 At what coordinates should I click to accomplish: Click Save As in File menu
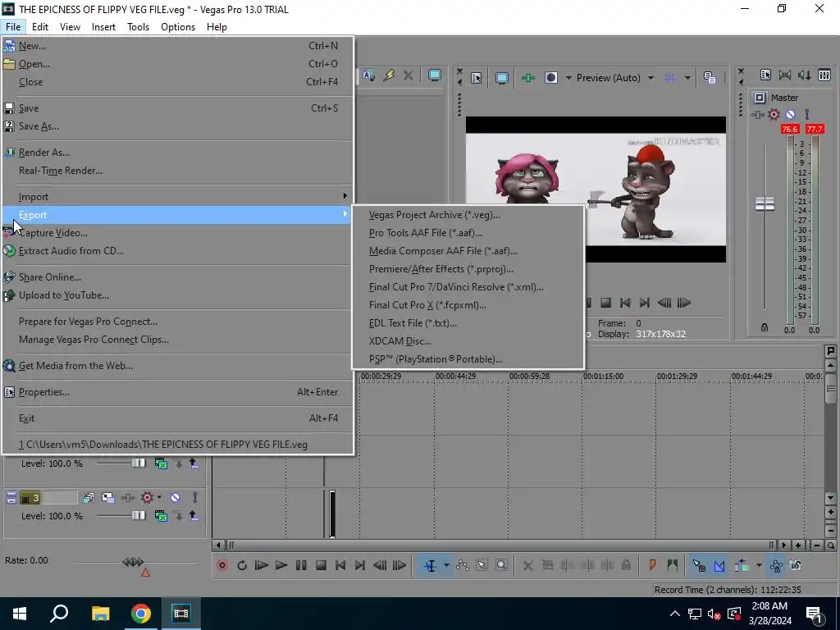pos(39,126)
